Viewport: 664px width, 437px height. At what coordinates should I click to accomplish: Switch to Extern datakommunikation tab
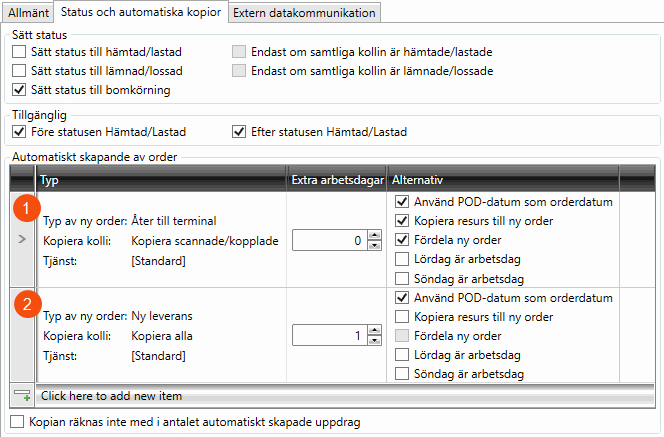pyautogui.click(x=304, y=13)
